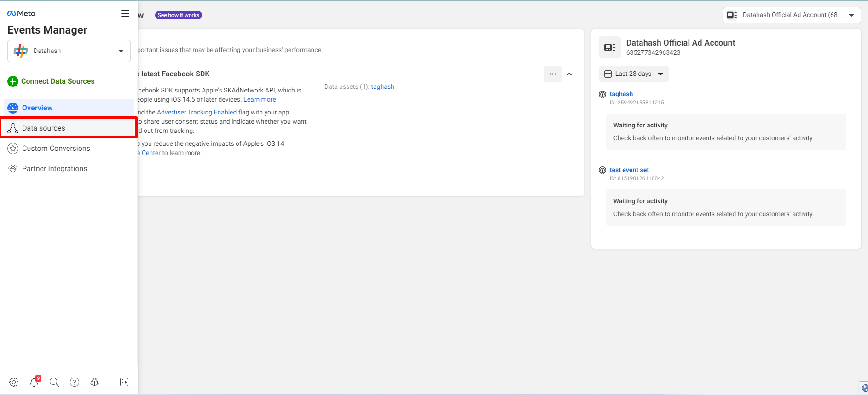The image size is (868, 395).
Task: Collapse the Facebook SDK issue section
Action: 569,74
